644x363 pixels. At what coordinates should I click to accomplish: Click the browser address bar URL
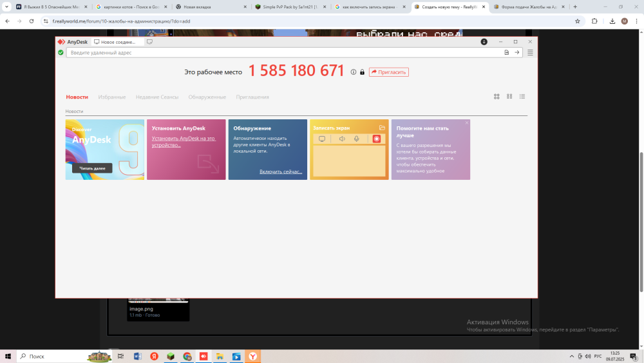coord(121,21)
